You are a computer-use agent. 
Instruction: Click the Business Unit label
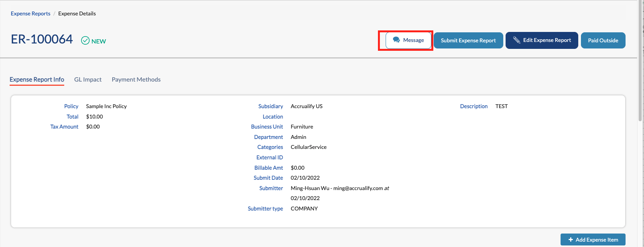pos(267,127)
